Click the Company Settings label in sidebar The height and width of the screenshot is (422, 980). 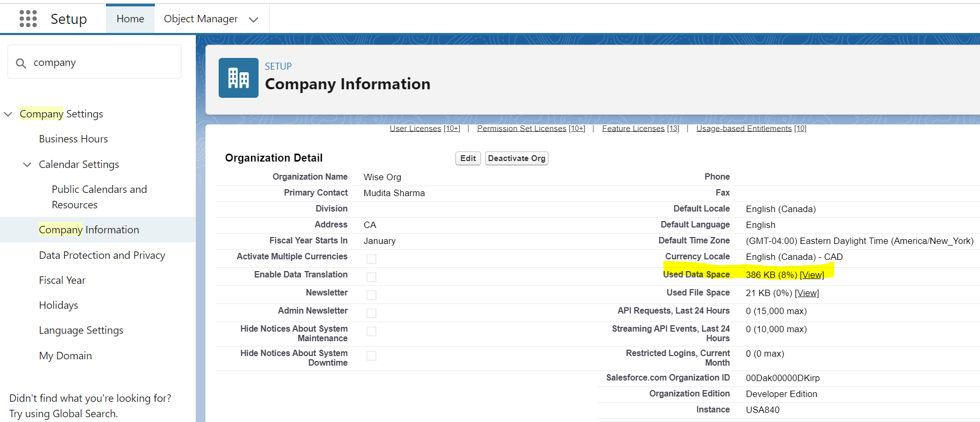[61, 114]
